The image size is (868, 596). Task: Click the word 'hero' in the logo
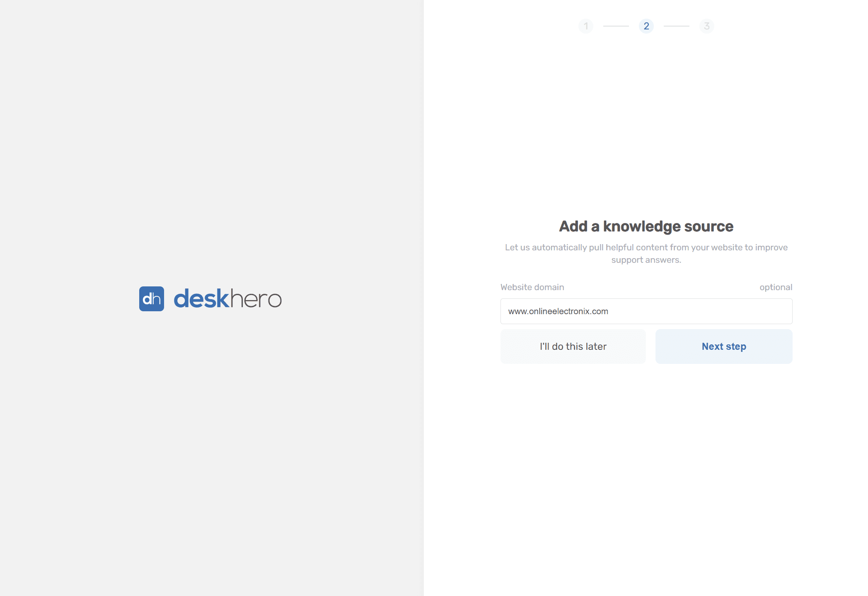256,298
